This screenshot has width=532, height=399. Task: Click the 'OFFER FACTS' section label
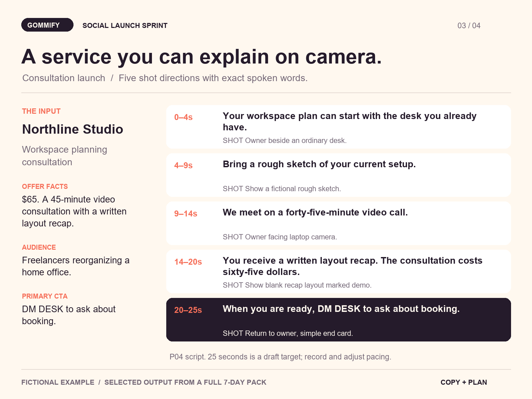click(45, 187)
